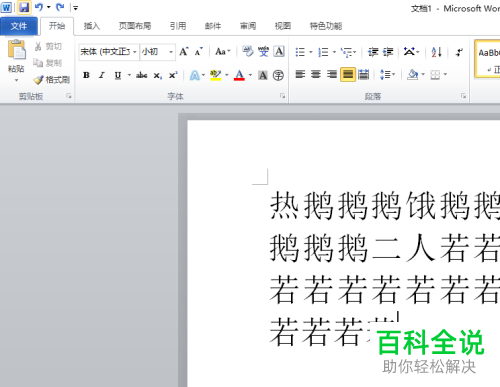
Task: Select Justify alignment
Action: coord(348,74)
